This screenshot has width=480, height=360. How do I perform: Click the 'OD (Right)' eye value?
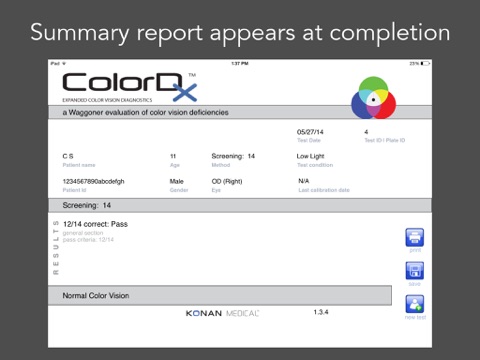227,181
